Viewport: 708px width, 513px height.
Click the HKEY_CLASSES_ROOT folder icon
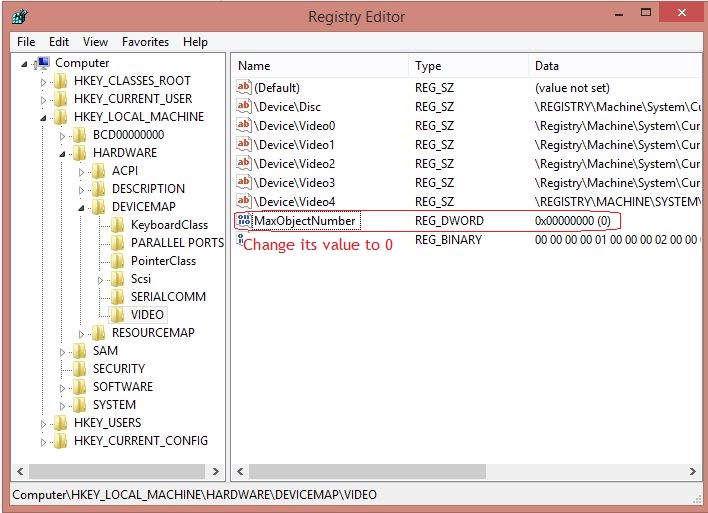click(62, 81)
